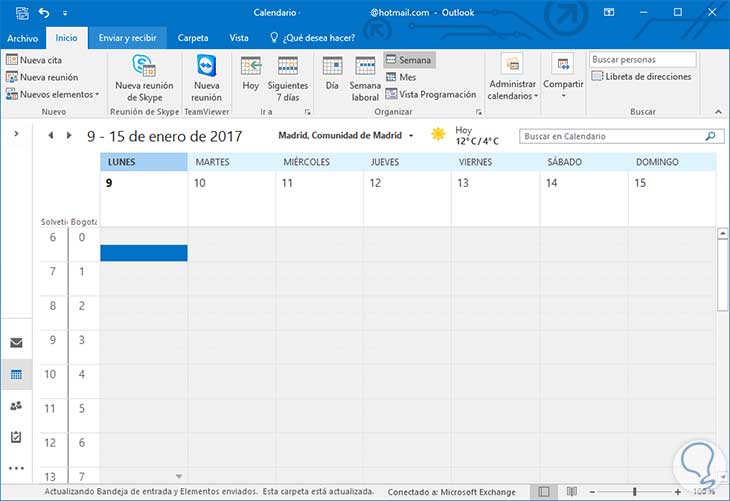Open the Organizar dialog launcher
Screen dimensions: 730x501
pos(479,112)
